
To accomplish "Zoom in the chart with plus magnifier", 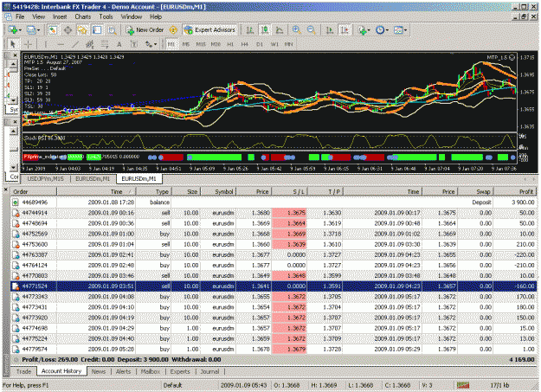I will 296,30.
